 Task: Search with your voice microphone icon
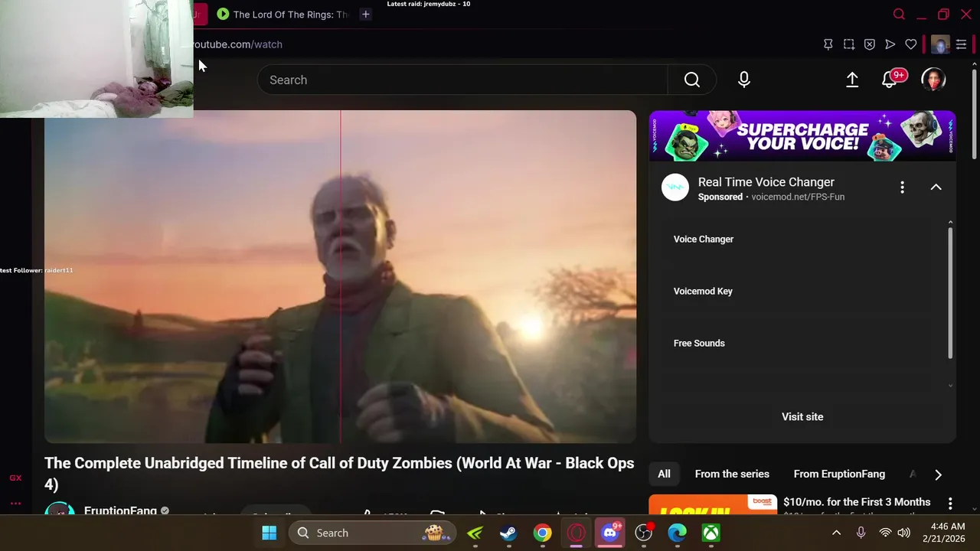[744, 80]
